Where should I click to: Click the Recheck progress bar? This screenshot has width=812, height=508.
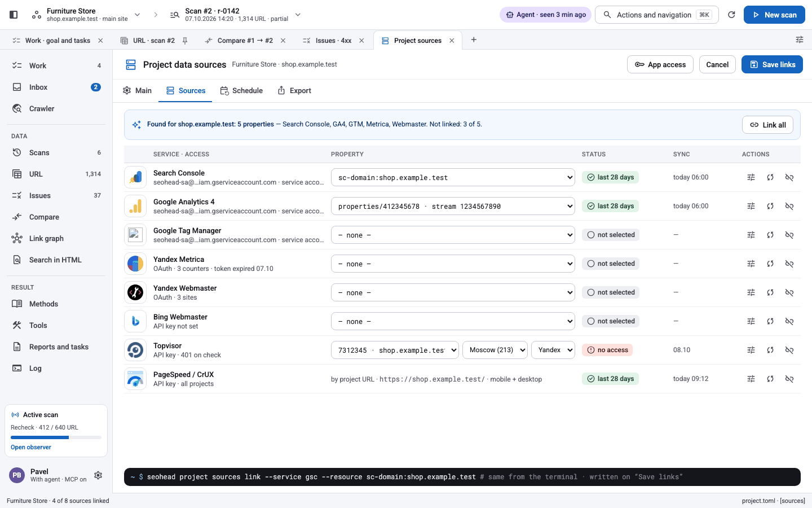(56, 437)
